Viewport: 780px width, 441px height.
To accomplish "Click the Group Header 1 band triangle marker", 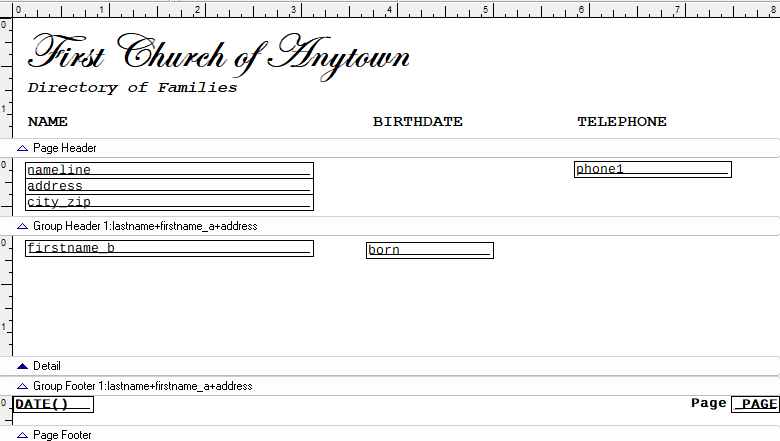I will click(x=22, y=227).
